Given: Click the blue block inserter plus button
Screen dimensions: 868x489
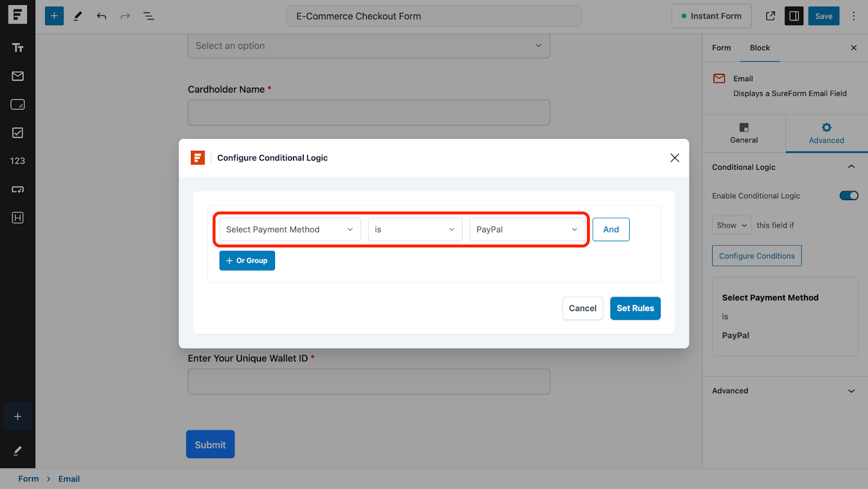Looking at the screenshot, I should tap(54, 16).
